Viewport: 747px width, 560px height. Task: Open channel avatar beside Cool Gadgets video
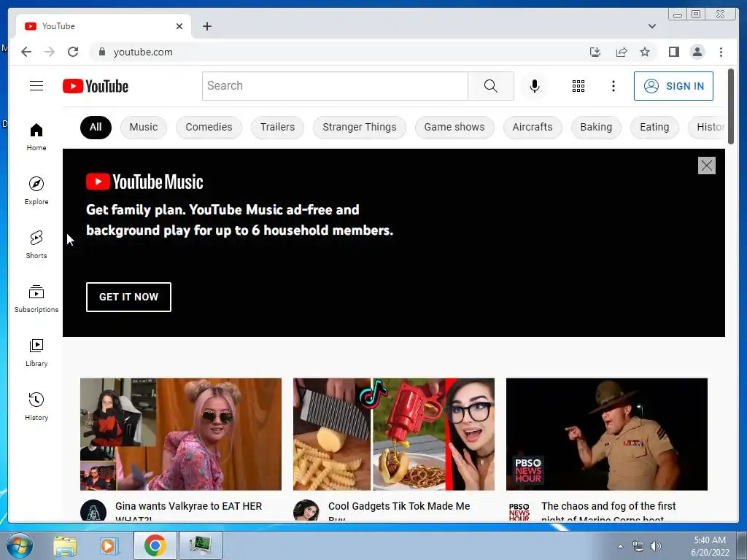point(306,510)
